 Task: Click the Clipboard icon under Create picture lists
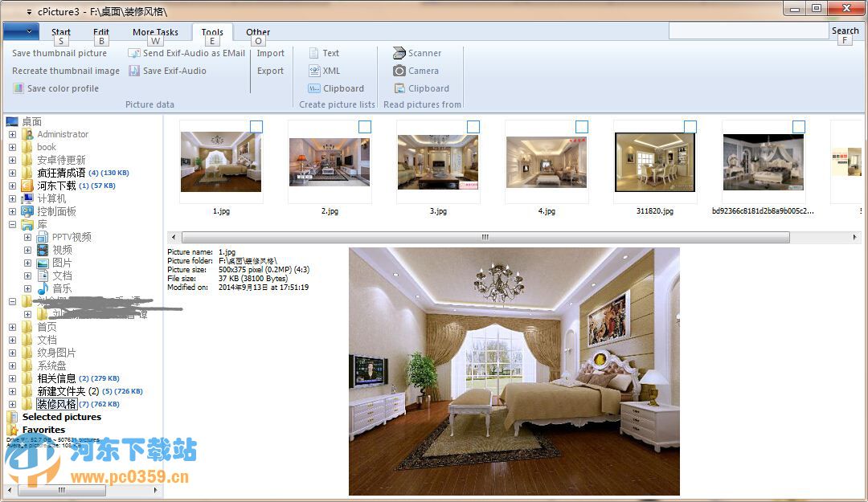pos(314,88)
